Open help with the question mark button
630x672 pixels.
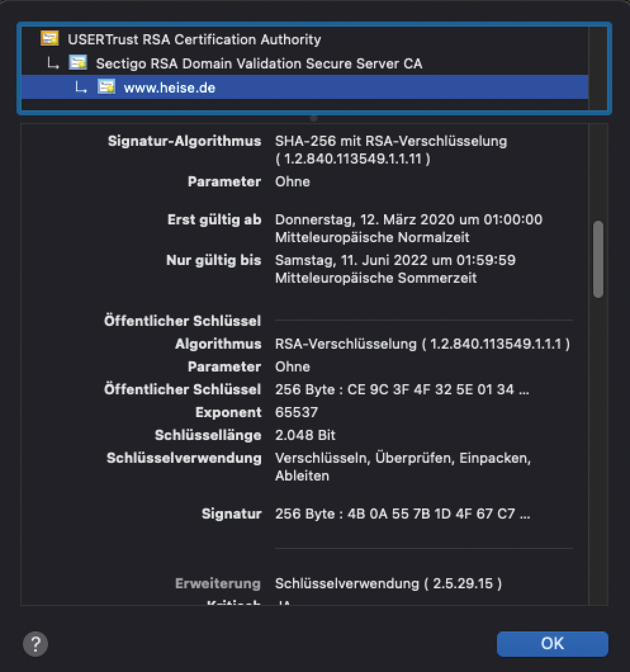[x=35, y=644]
